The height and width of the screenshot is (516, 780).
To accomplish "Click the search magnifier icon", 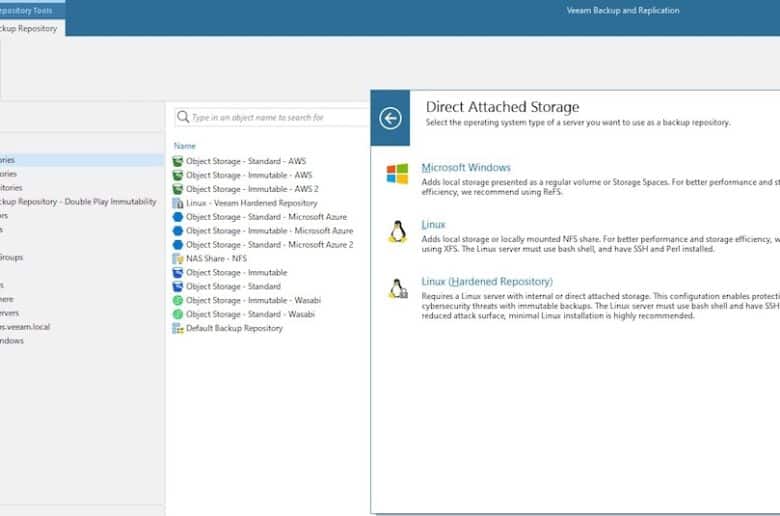I will (x=183, y=117).
